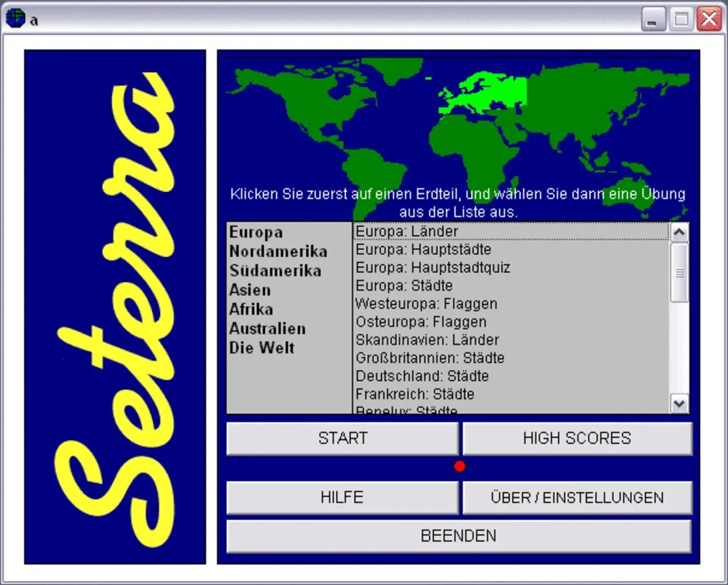The width and height of the screenshot is (728, 585).
Task: Select exercise Europa: Länder
Action: click(511, 231)
